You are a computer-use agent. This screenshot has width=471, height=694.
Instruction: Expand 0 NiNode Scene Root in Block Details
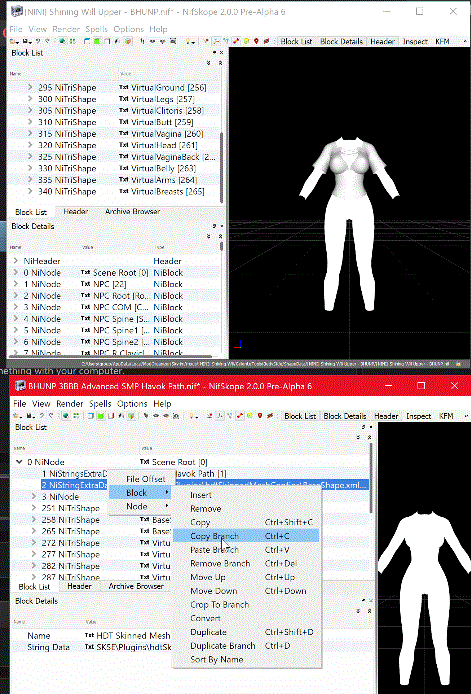point(16,272)
